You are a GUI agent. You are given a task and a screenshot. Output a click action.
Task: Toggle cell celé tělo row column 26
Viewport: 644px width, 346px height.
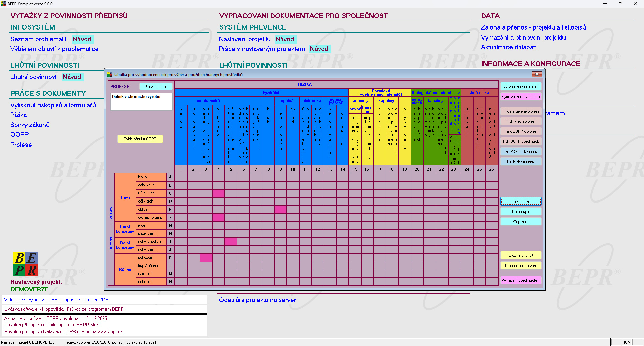click(x=492, y=282)
